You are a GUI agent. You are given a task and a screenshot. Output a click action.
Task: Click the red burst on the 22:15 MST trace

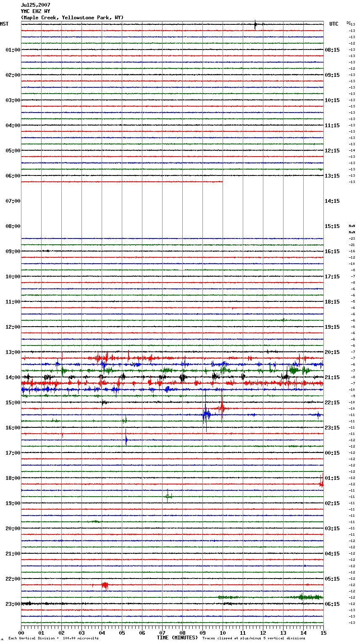105,585
